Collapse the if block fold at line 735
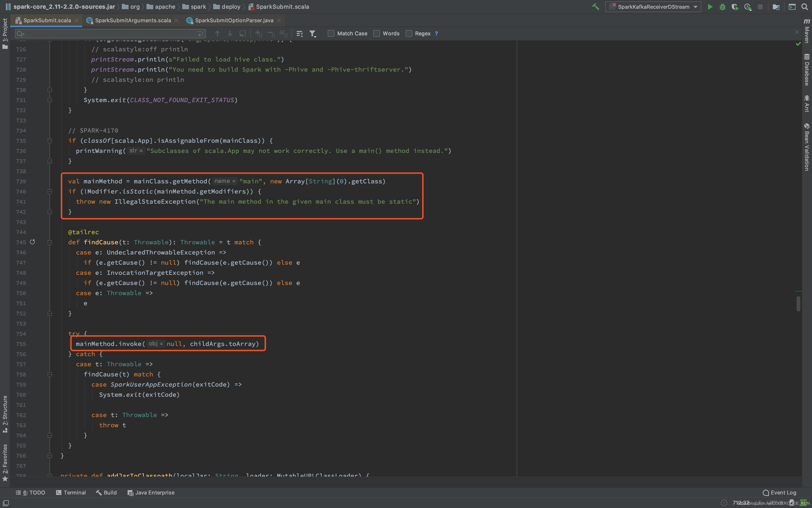812x508 pixels. (x=50, y=141)
